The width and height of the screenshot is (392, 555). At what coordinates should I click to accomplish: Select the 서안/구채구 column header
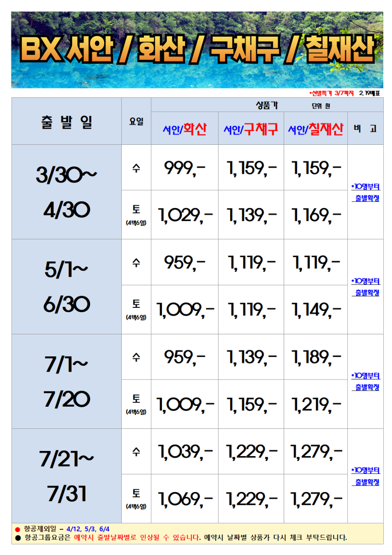[x=251, y=128]
